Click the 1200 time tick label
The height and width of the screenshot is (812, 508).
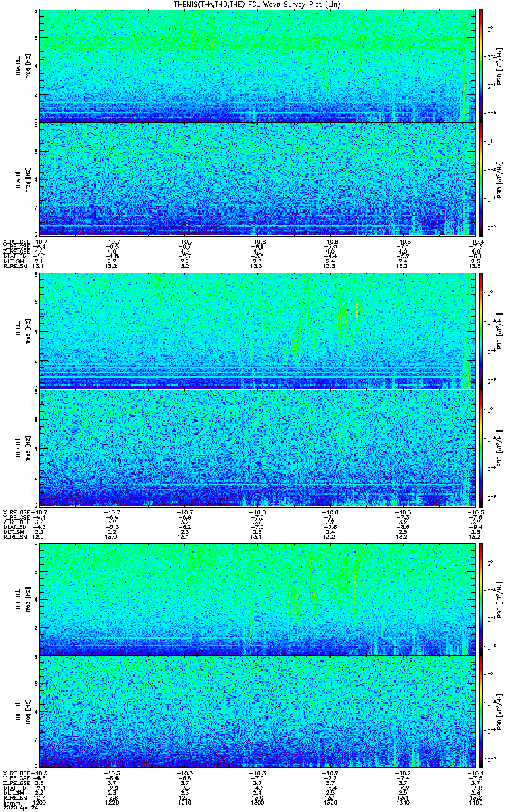[x=40, y=801]
